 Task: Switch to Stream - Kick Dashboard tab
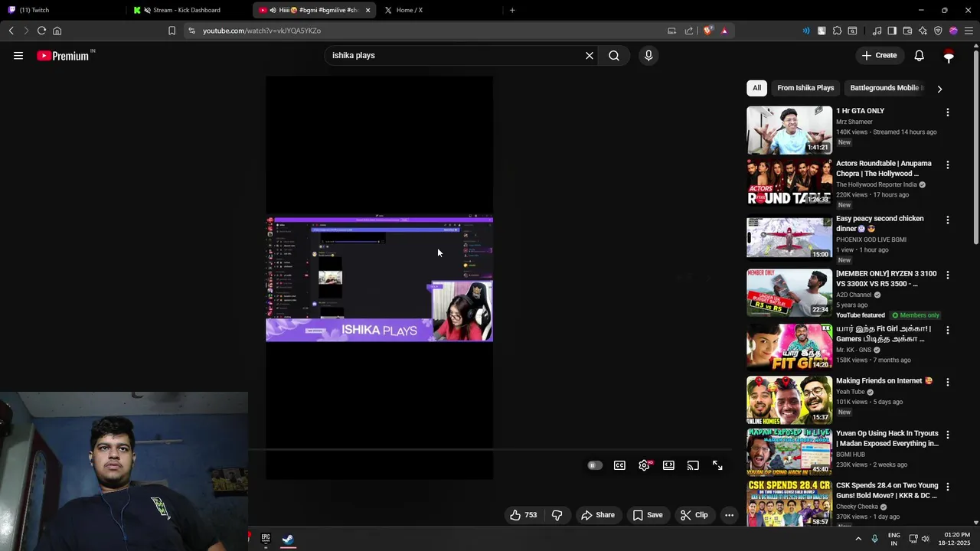coord(188,10)
